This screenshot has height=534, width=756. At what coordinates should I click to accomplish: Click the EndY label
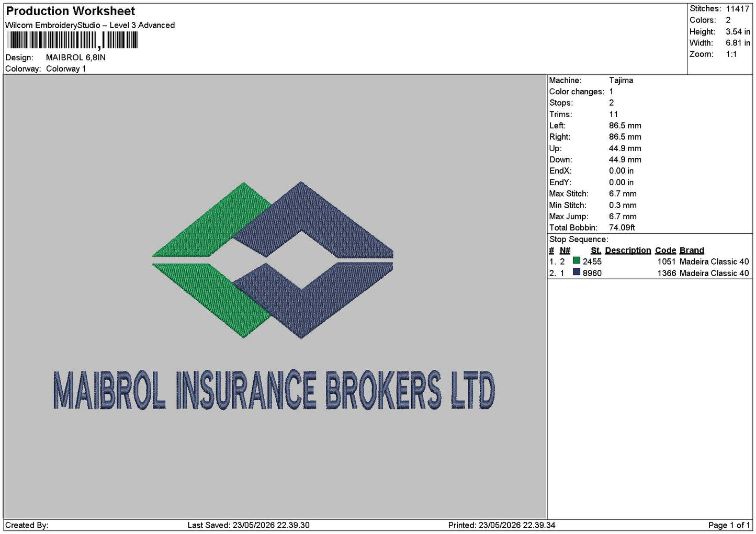560,183
